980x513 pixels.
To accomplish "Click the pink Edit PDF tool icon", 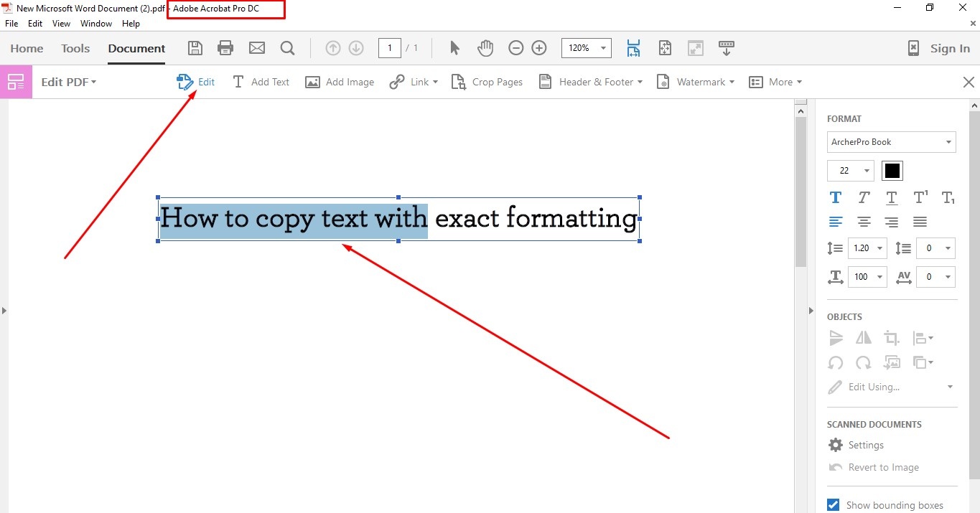I will [16, 82].
